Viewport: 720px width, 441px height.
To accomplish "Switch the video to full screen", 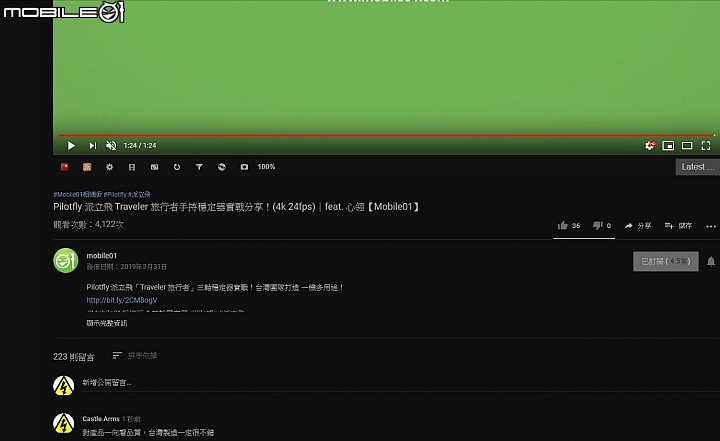I will click(x=706, y=146).
